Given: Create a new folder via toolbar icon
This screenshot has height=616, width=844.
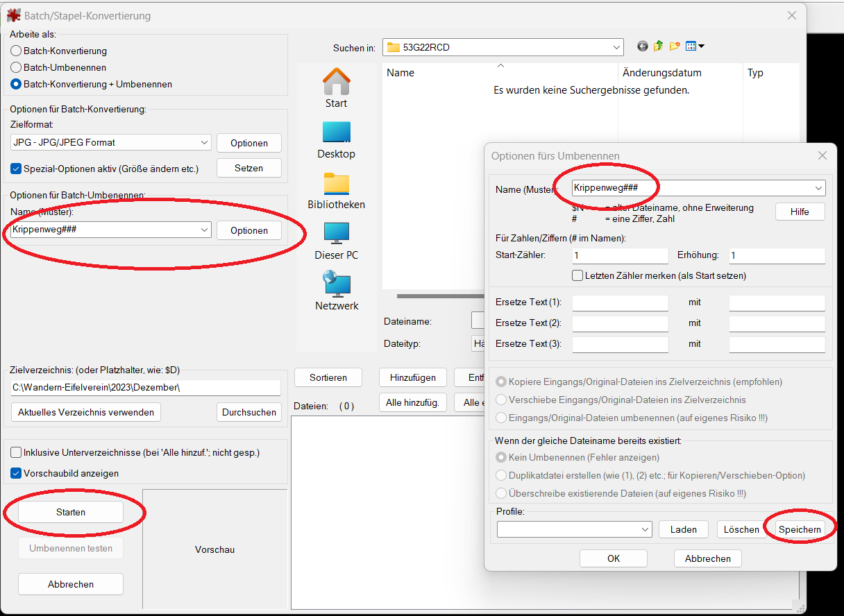Looking at the screenshot, I should [675, 46].
